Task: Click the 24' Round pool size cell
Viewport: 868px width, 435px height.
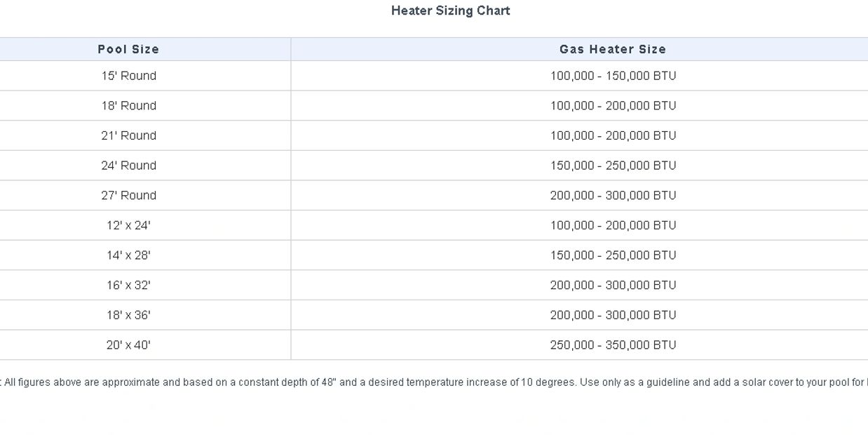Action: pyautogui.click(x=128, y=166)
